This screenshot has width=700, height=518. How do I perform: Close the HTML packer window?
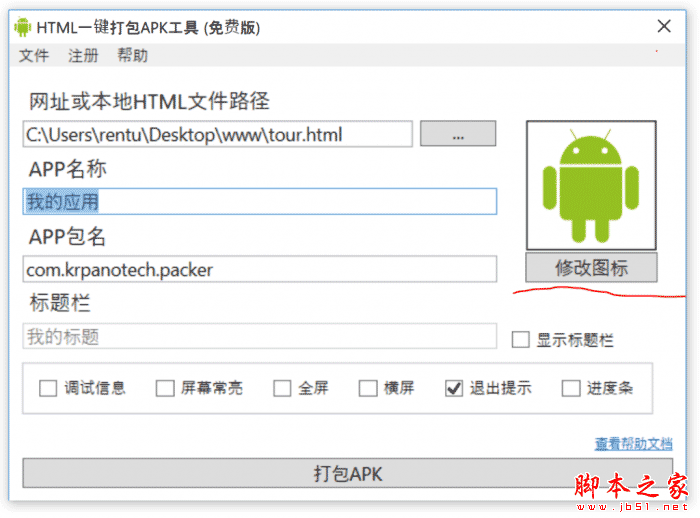(664, 26)
